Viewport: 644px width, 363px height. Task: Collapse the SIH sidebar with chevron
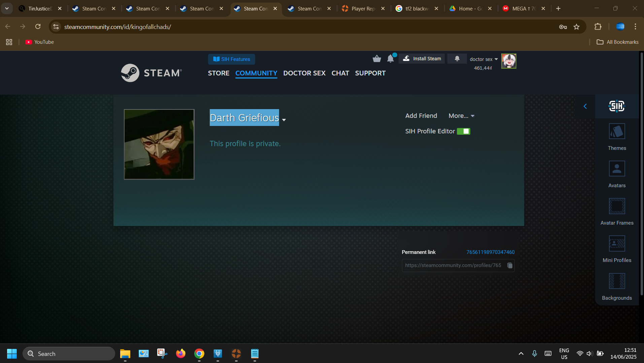pyautogui.click(x=585, y=106)
